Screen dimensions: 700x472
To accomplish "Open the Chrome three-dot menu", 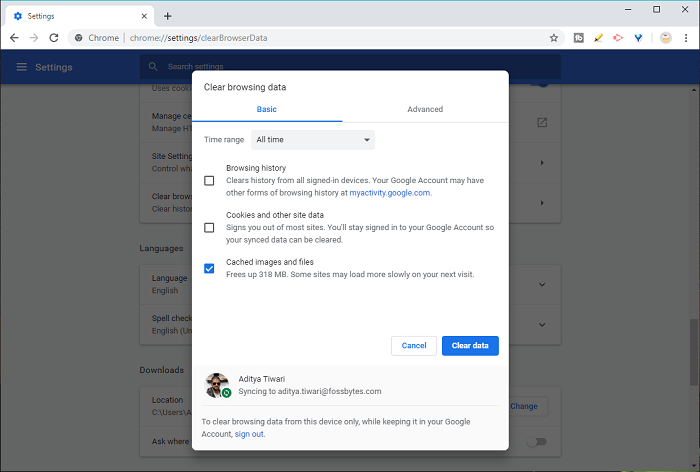I will pos(687,38).
